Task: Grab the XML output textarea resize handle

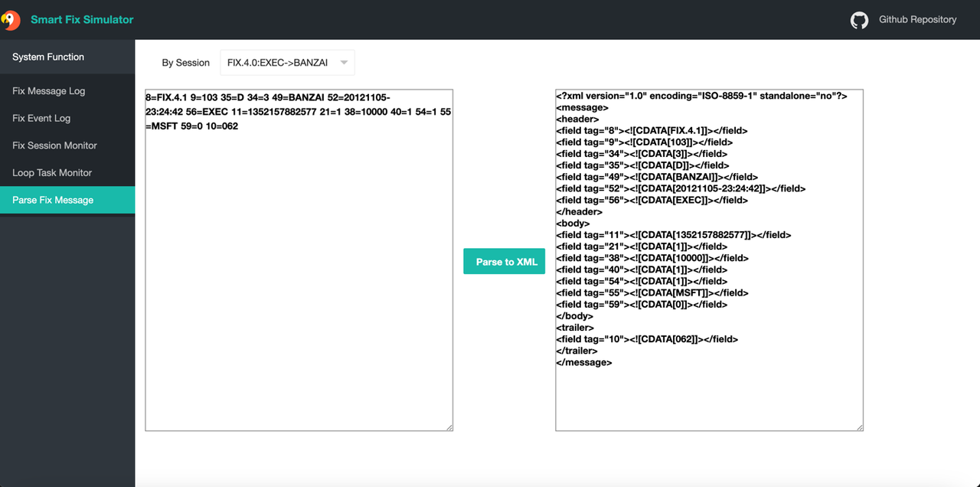Action: pyautogui.click(x=859, y=427)
